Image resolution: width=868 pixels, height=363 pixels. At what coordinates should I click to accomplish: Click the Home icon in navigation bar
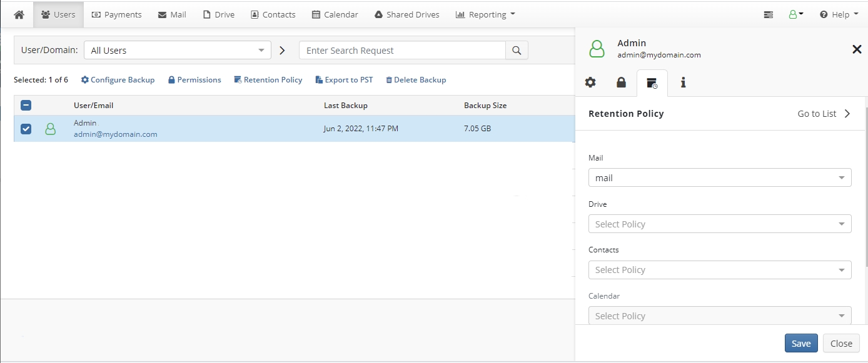tap(19, 14)
